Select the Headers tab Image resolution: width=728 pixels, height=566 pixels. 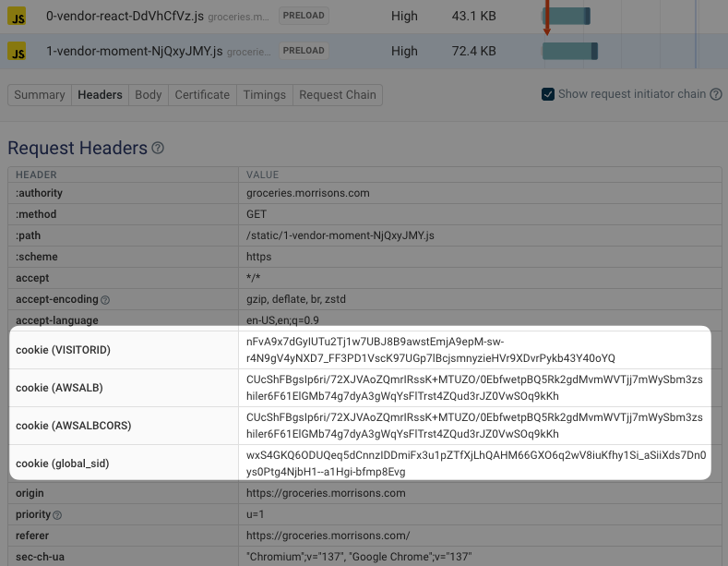point(100,95)
